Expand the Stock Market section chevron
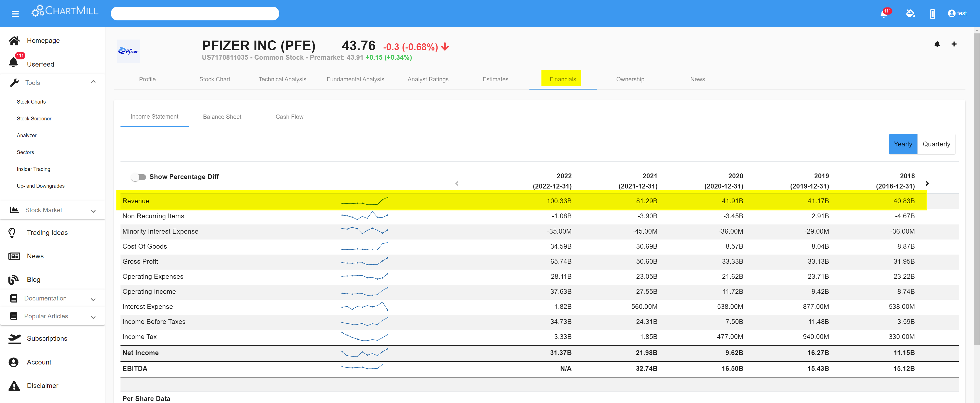This screenshot has height=403, width=980. click(x=93, y=211)
